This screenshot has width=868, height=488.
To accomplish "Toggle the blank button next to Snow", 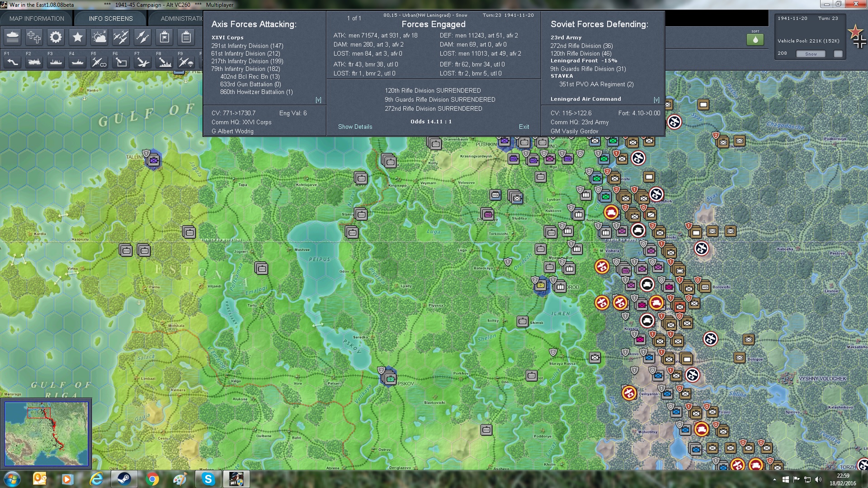I will tap(838, 54).
